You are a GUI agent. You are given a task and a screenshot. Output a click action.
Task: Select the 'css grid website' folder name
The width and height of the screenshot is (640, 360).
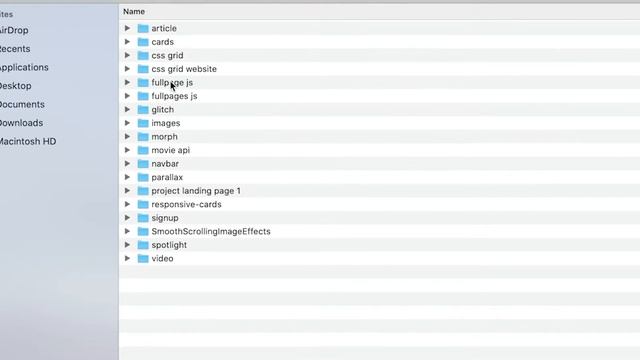point(184,69)
